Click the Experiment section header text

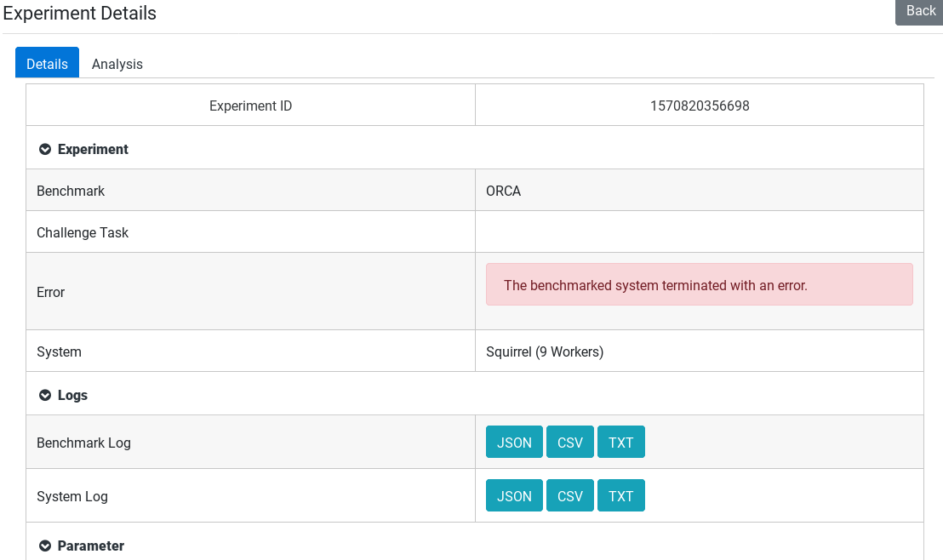(x=93, y=149)
